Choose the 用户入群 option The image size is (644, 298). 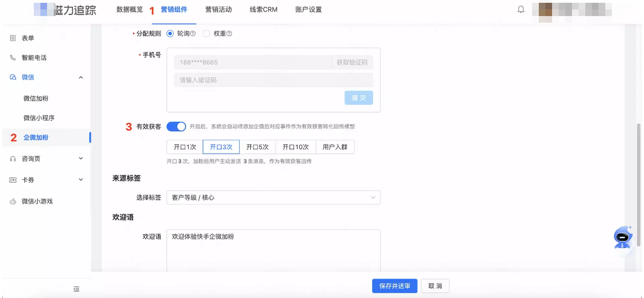coord(335,147)
